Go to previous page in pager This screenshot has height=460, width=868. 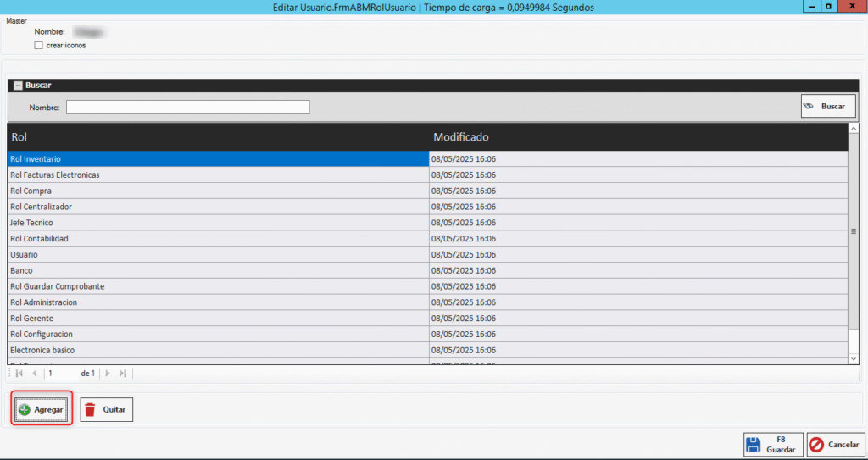(35, 373)
